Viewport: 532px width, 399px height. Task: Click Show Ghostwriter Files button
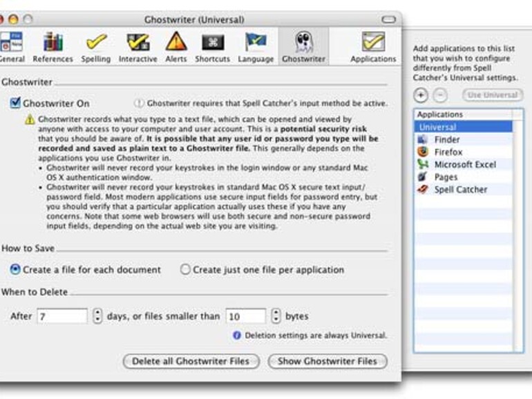click(327, 361)
